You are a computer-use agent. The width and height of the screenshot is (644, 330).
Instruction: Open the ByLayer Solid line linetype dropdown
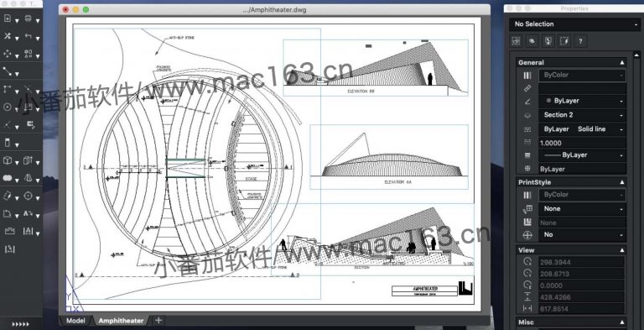click(583, 129)
